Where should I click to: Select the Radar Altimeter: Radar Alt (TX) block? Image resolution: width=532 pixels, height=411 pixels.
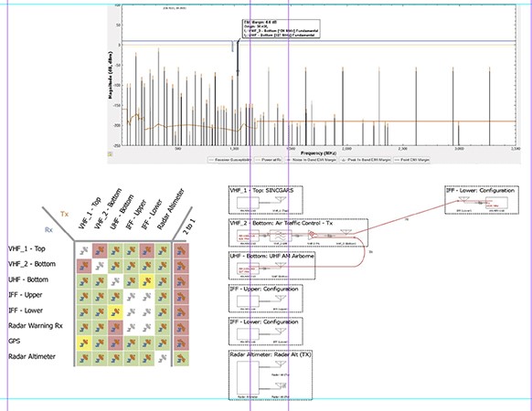[271, 375]
